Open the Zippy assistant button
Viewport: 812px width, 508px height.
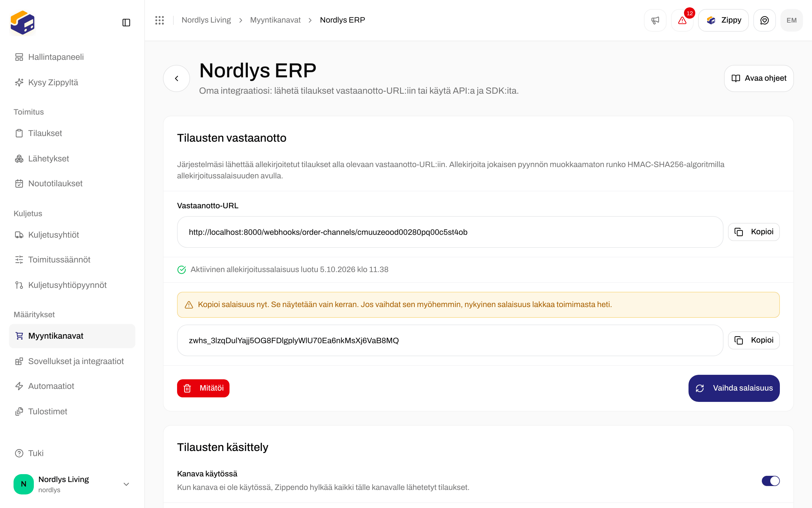tap(723, 20)
